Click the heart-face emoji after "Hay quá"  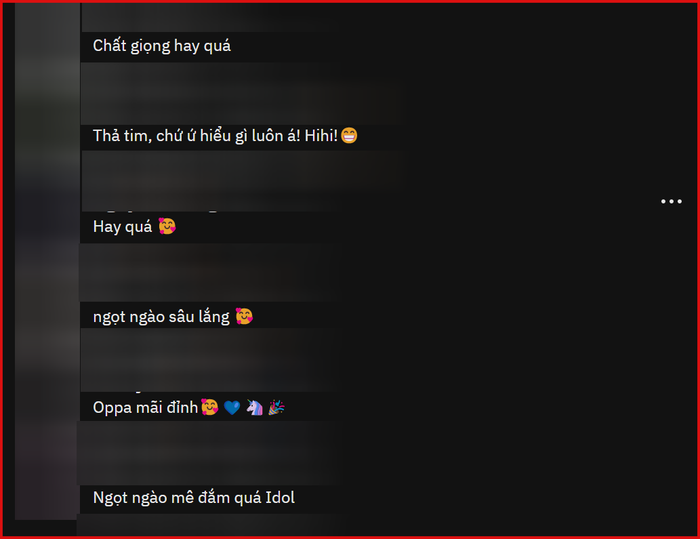click(167, 226)
